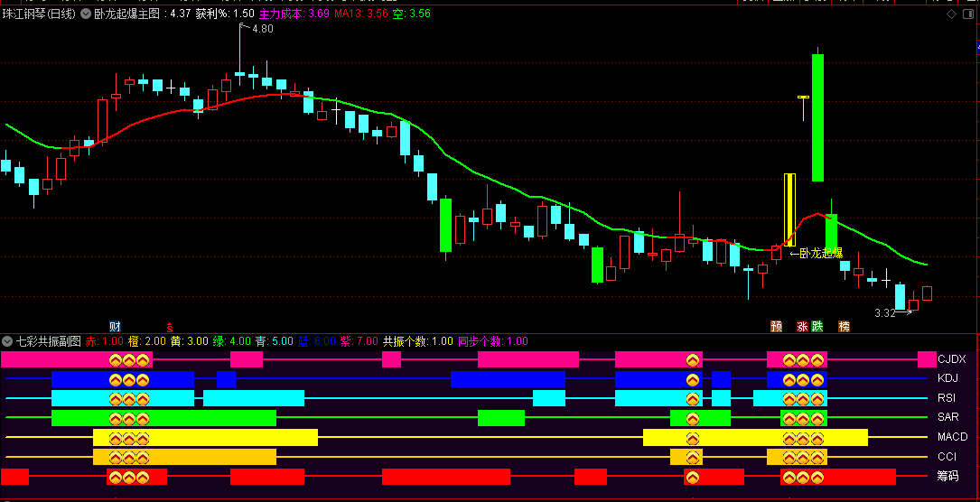Viewport: 980px width, 502px height.
Task: Select the 珠江钢琴(日线) stock title
Action: point(40,14)
